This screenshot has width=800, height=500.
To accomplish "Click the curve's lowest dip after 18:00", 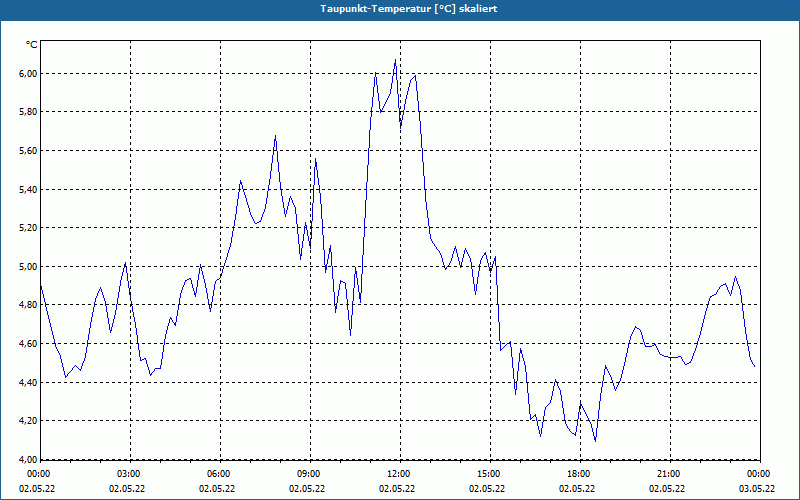I will [x=595, y=441].
